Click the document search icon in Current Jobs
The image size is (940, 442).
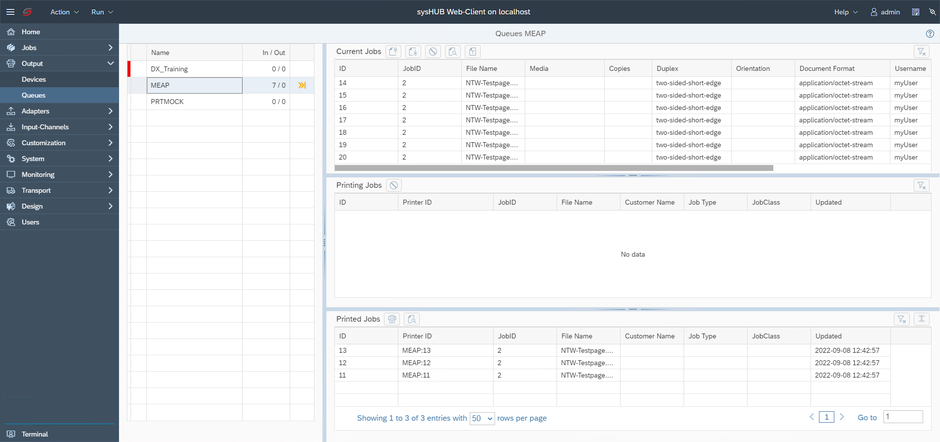point(453,52)
